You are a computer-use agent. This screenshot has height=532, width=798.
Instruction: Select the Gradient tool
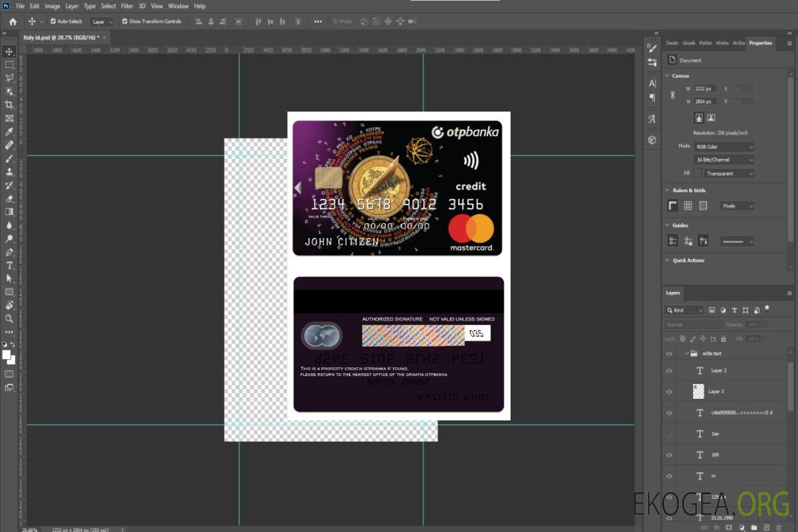[x=9, y=212]
